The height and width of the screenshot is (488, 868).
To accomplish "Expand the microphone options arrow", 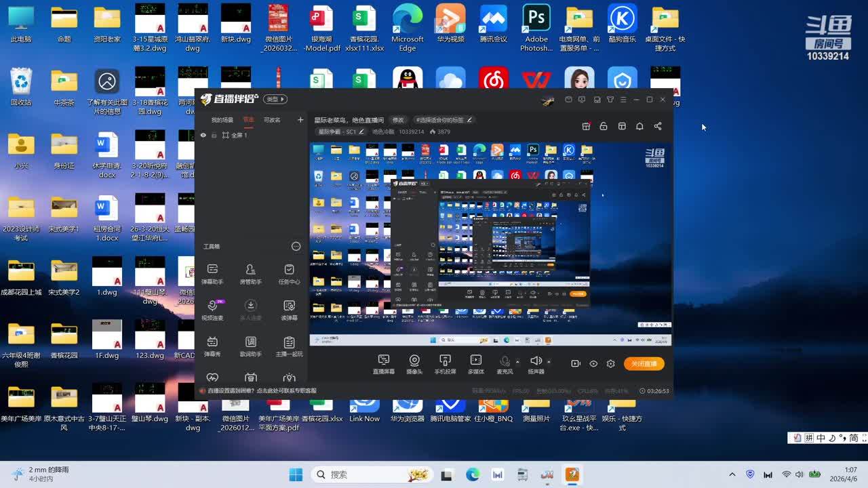I will [x=517, y=361].
